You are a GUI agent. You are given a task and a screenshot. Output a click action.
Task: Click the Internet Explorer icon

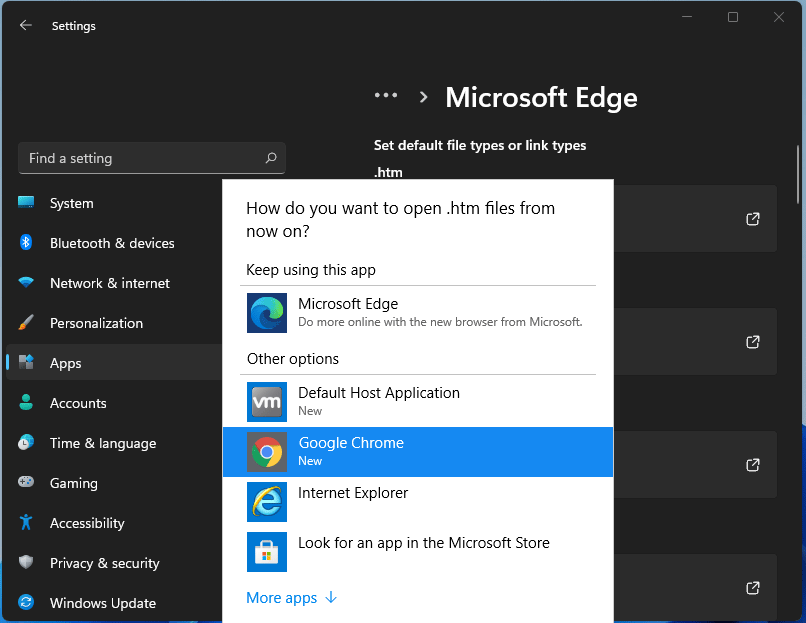point(267,502)
